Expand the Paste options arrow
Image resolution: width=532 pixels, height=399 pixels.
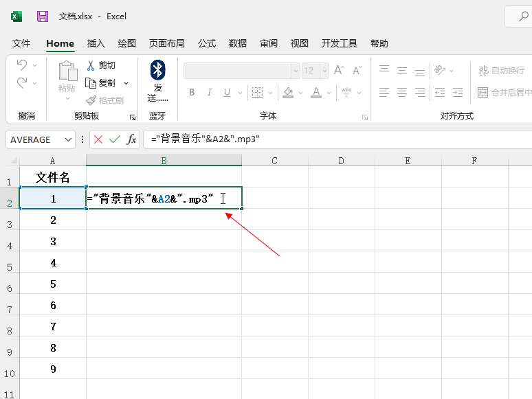pos(68,98)
